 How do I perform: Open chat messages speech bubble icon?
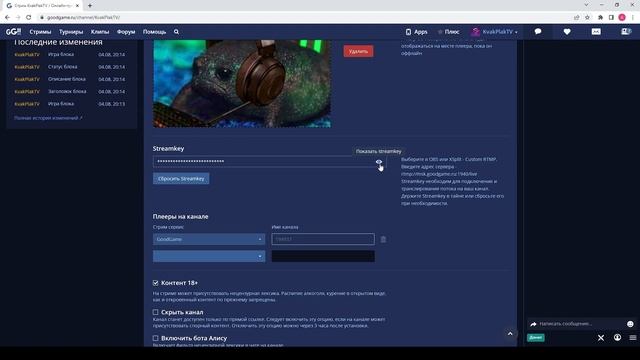(x=538, y=31)
